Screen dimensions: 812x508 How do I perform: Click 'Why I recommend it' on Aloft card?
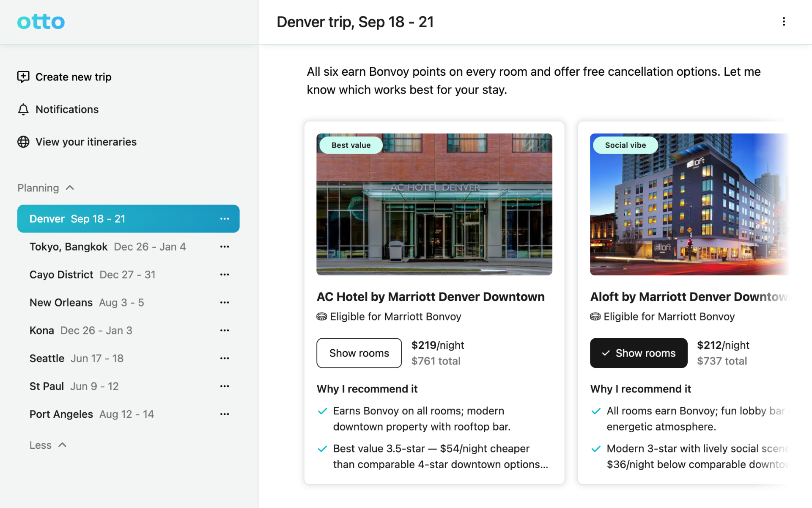(641, 389)
